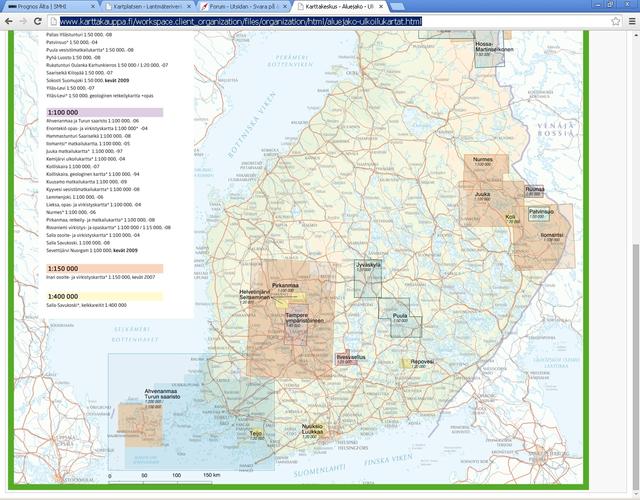This screenshot has width=640, height=500.
Task: Click the "Juuka matkailukartta" list row
Action: point(84,151)
